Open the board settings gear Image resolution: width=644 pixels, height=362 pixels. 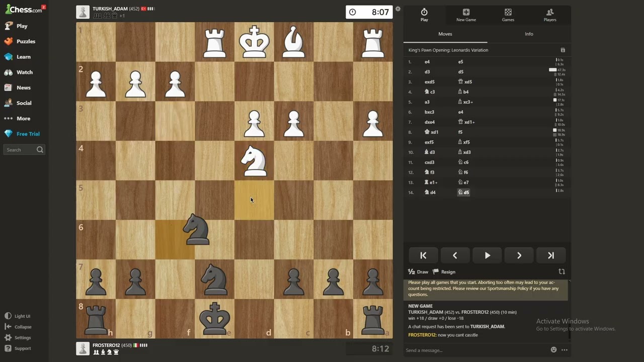point(398,9)
